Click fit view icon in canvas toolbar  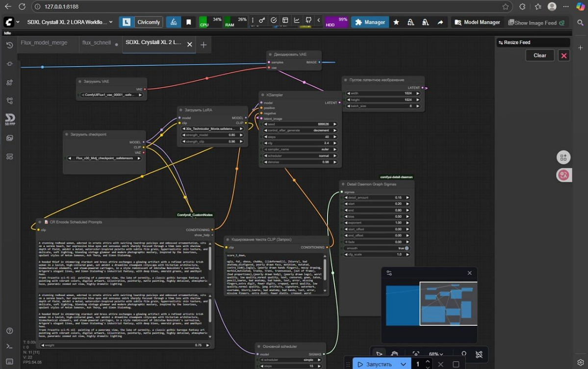click(x=416, y=354)
